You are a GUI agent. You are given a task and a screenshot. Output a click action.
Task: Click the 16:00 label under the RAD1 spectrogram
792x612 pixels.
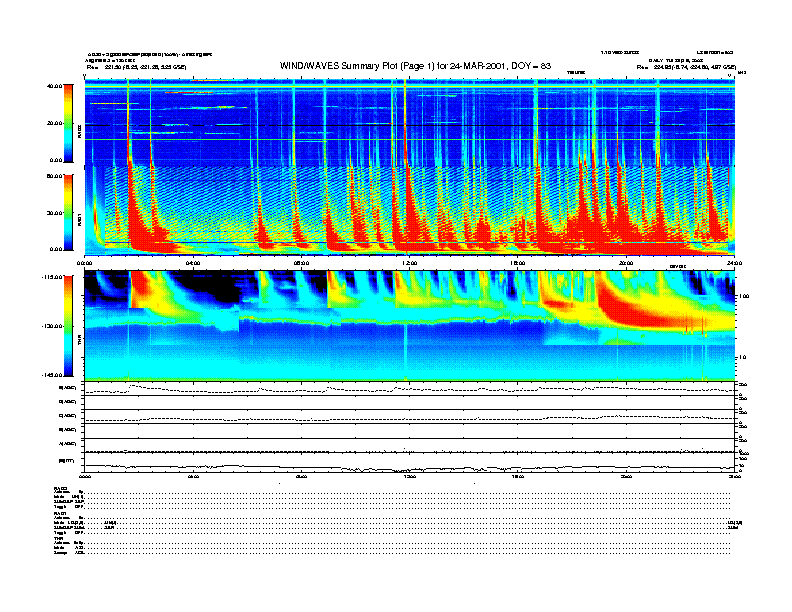[518, 263]
